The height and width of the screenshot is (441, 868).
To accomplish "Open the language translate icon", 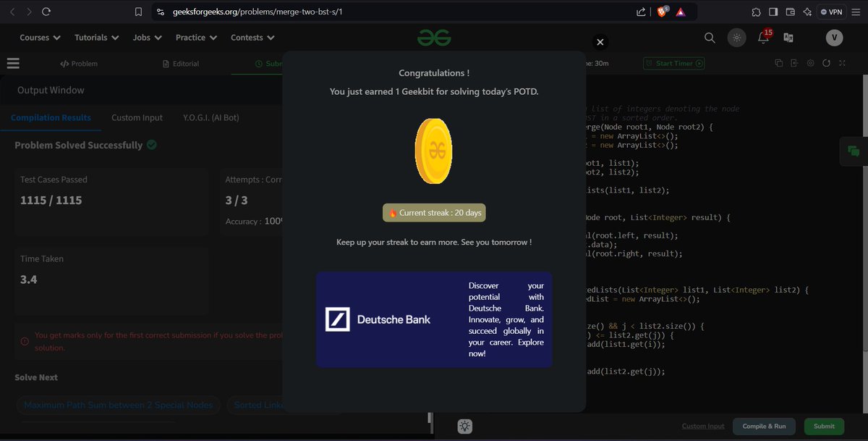I will tap(788, 38).
